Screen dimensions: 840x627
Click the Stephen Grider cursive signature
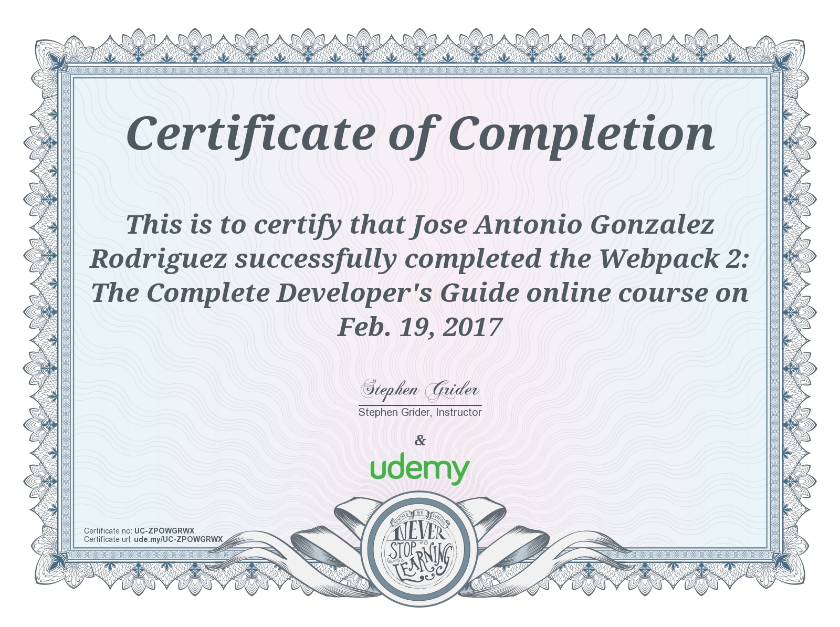(x=419, y=390)
